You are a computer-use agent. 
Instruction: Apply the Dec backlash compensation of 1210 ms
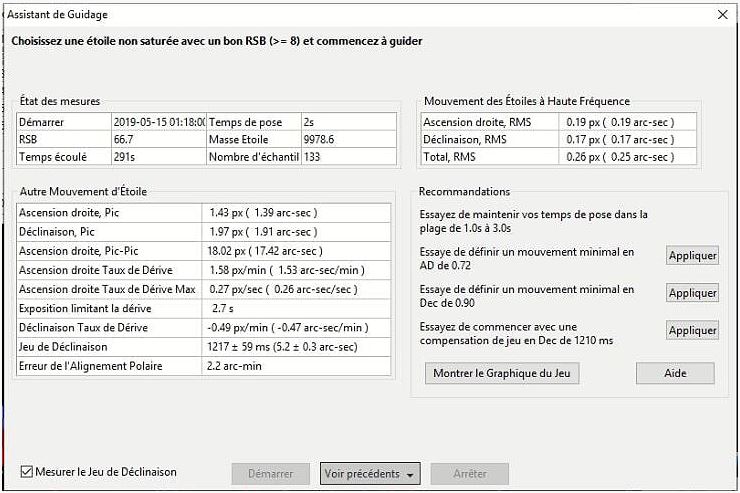[692, 330]
